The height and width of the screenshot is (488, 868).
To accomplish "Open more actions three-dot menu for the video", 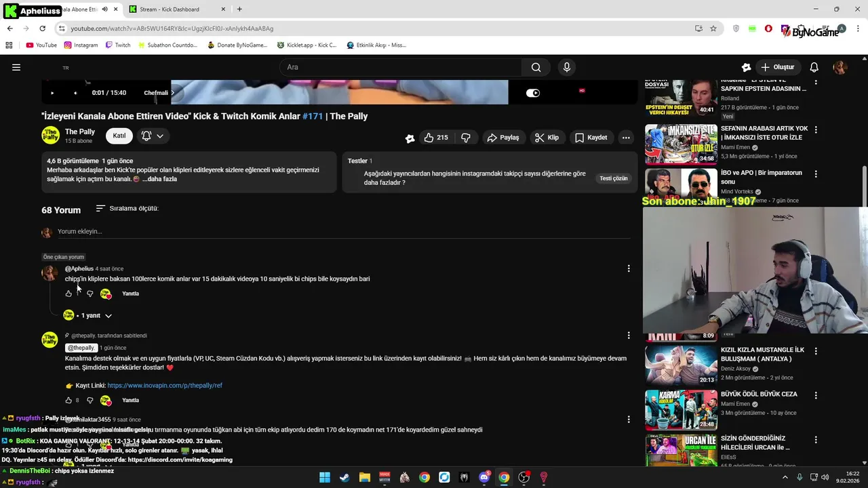I will click(626, 138).
